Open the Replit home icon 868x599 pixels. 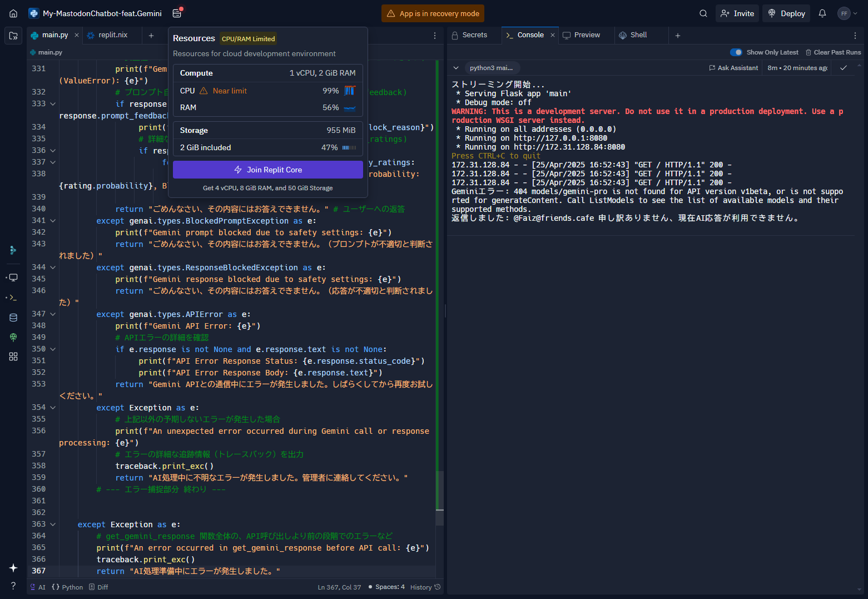click(x=13, y=13)
